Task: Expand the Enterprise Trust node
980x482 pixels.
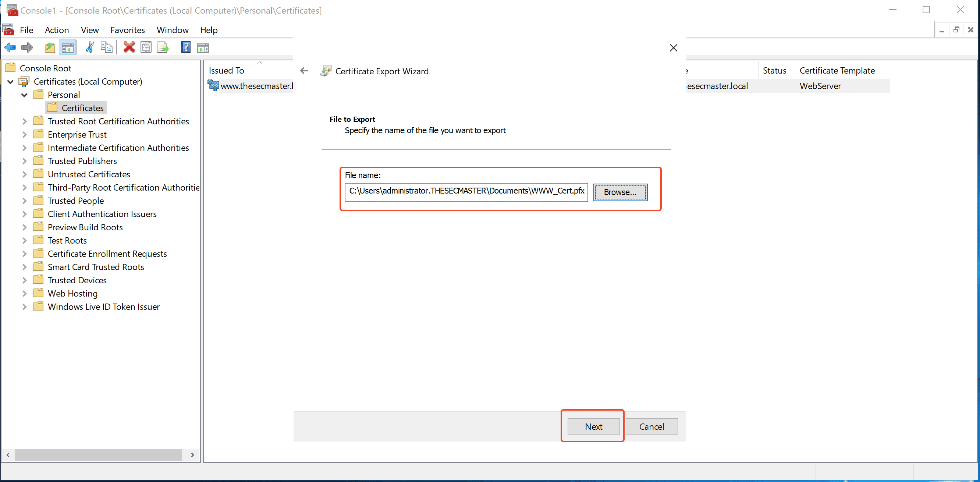Action: tap(24, 135)
